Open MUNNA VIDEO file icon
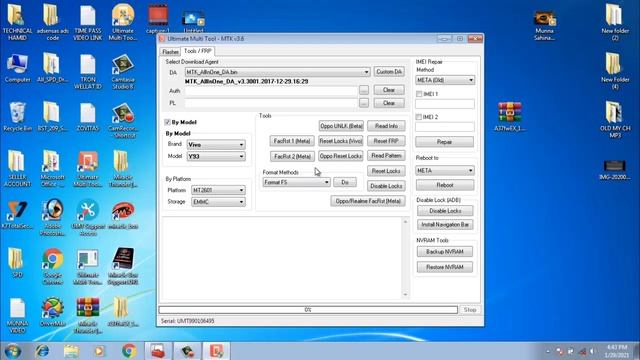The height and width of the screenshot is (360, 640). pyautogui.click(x=17, y=316)
